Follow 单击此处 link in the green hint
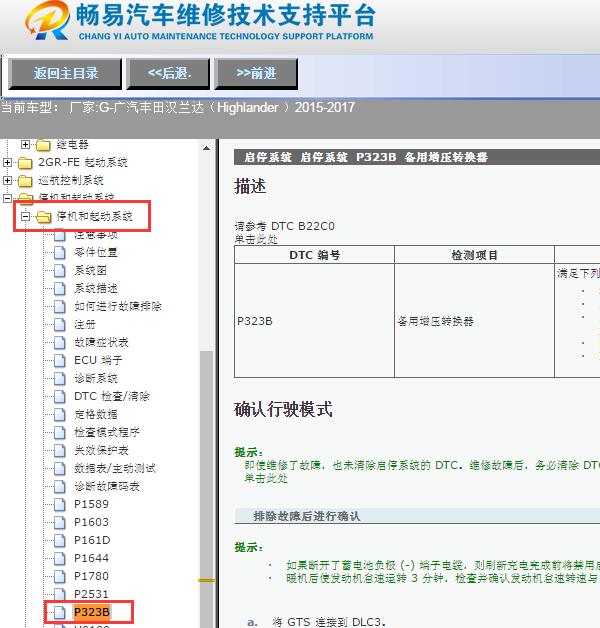The image size is (600, 628). tap(266, 478)
